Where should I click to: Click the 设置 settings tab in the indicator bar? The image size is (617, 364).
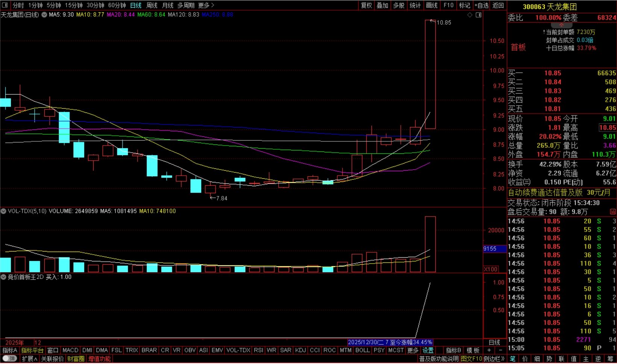428,350
